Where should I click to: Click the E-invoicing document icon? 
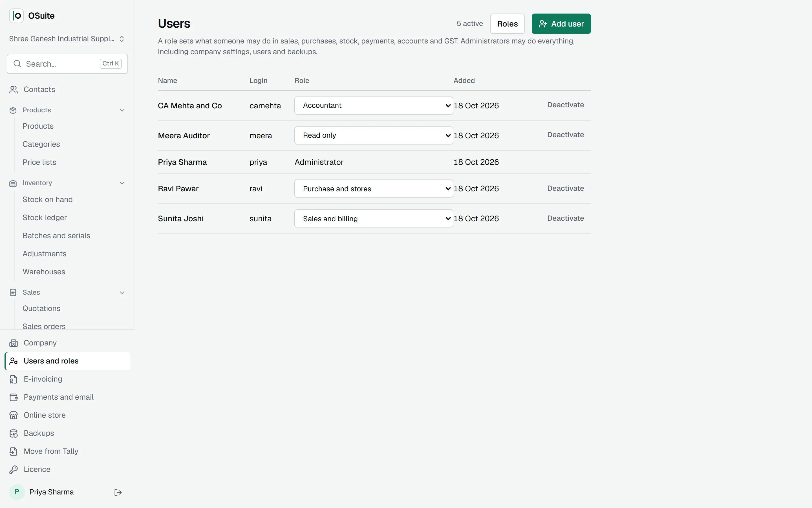point(14,379)
